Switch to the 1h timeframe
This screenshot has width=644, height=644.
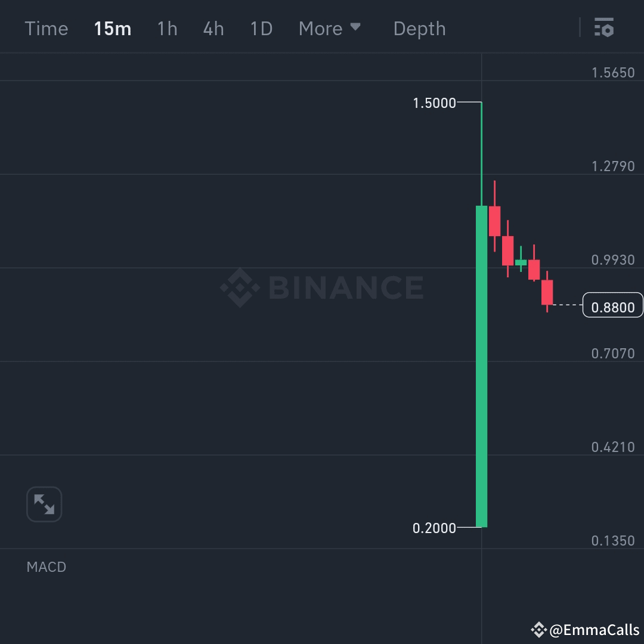pyautogui.click(x=167, y=28)
